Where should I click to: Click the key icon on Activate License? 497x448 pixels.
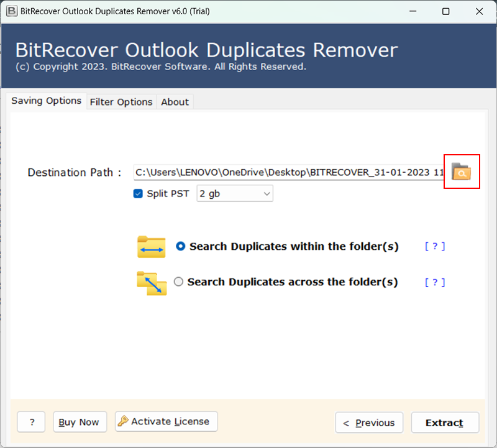click(122, 421)
